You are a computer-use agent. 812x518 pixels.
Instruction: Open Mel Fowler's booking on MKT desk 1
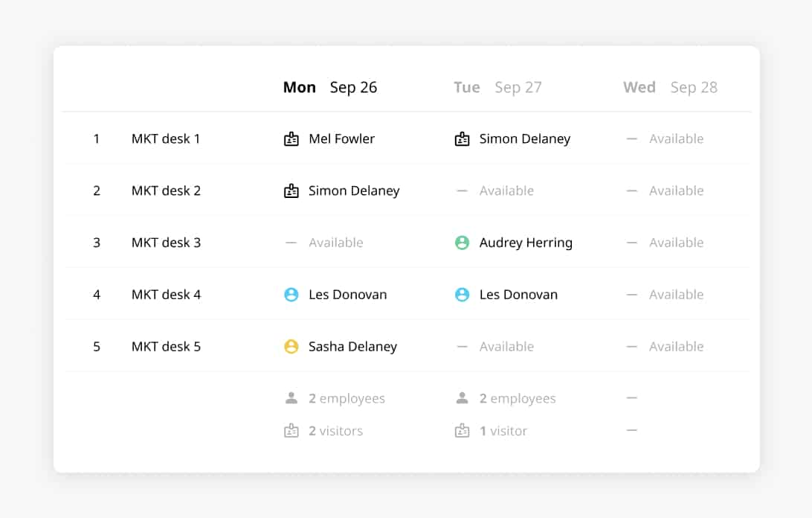[x=341, y=139]
